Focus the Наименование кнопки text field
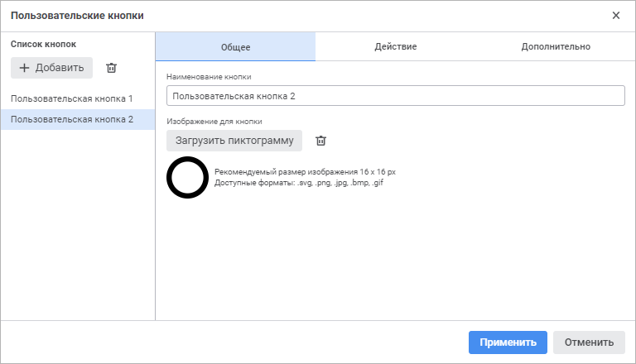Image resolution: width=636 pixels, height=364 pixels. pos(395,96)
